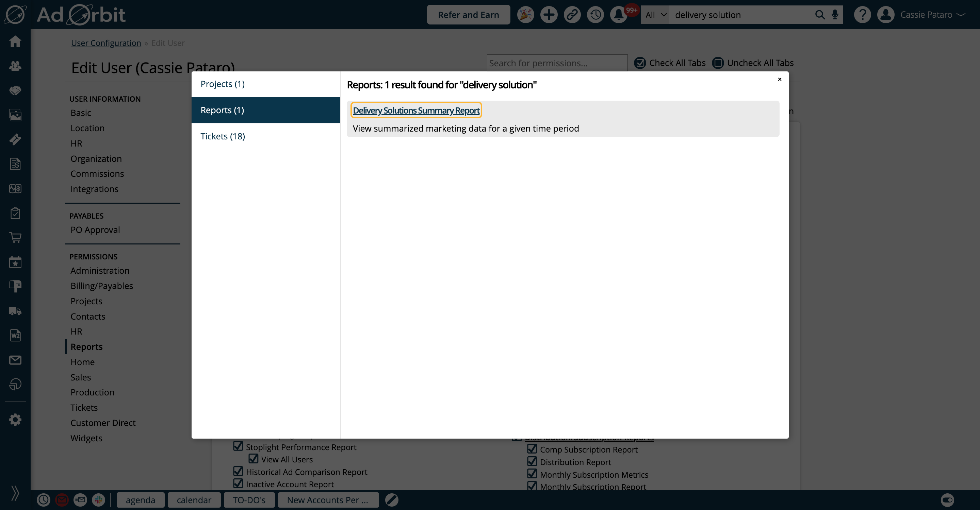
Task: Open the Home icon in sidebar
Action: (x=15, y=41)
